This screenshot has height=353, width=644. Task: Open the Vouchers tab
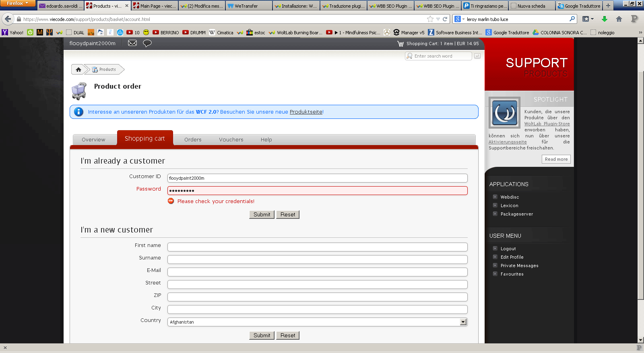coord(231,140)
